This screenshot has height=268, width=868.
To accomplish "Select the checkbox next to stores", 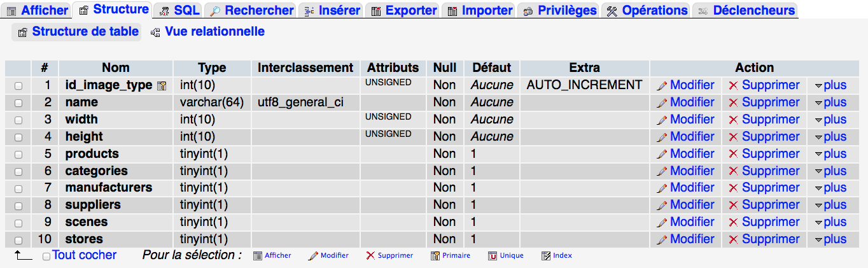I will (x=18, y=240).
